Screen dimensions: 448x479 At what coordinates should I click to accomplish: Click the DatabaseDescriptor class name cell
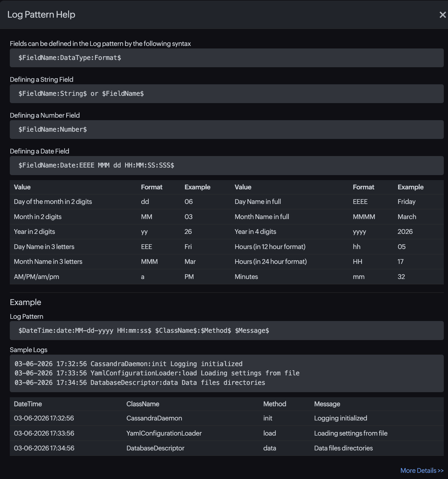[x=155, y=448]
